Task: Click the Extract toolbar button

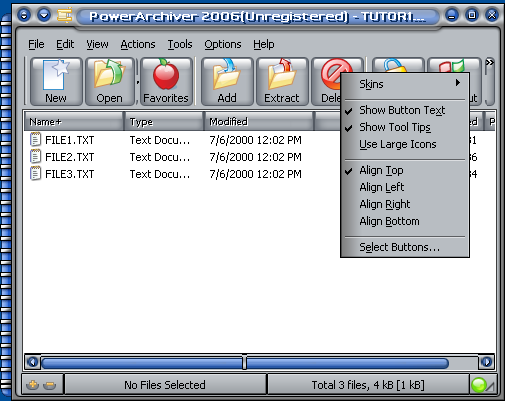Action: [282, 81]
